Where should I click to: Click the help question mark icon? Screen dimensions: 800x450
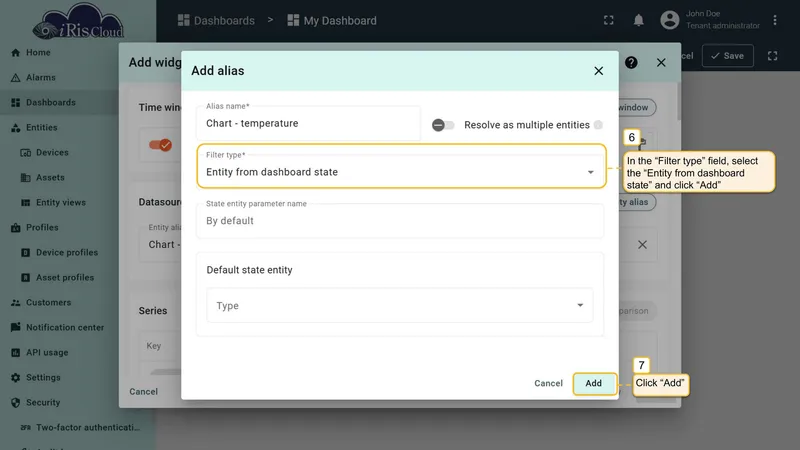[631, 62]
